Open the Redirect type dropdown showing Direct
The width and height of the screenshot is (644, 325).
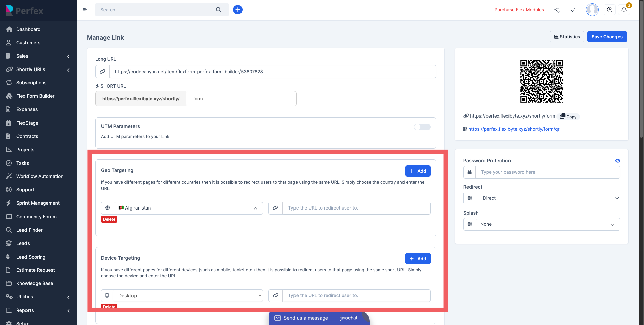[x=548, y=198]
